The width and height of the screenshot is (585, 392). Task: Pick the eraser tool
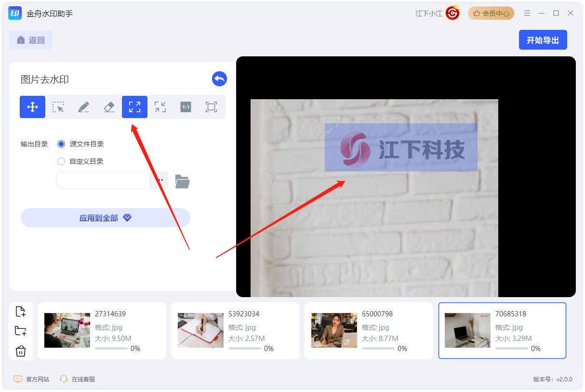[109, 107]
